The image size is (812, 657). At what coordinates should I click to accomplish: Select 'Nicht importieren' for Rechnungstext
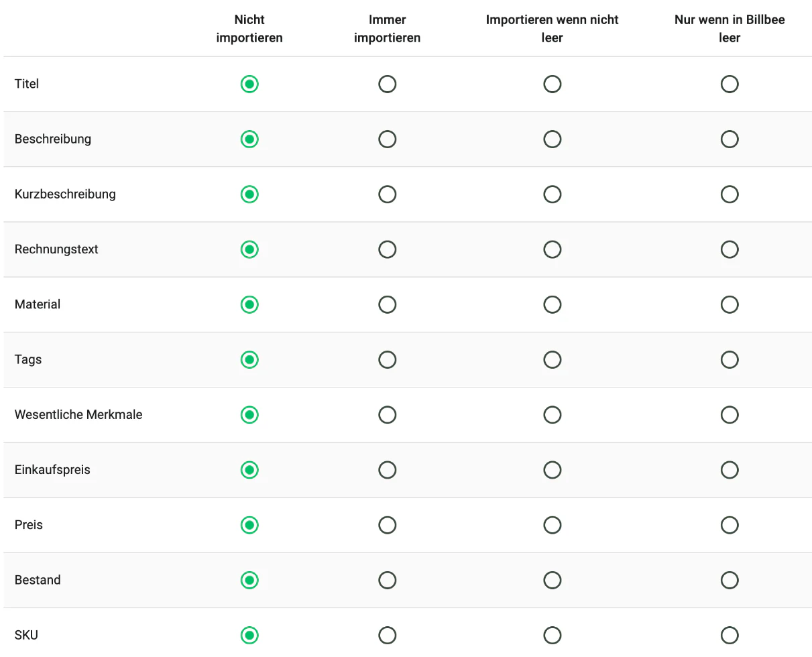coord(249,249)
